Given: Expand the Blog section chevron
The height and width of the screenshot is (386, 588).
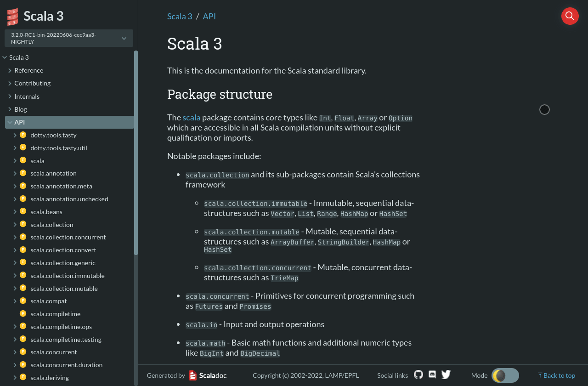Looking at the screenshot, I should coord(10,109).
